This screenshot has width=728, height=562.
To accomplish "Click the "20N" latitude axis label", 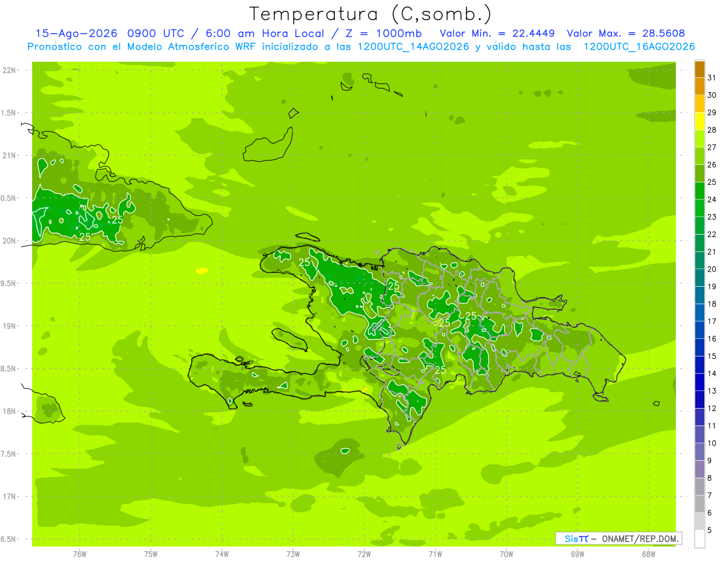I will (x=9, y=241).
